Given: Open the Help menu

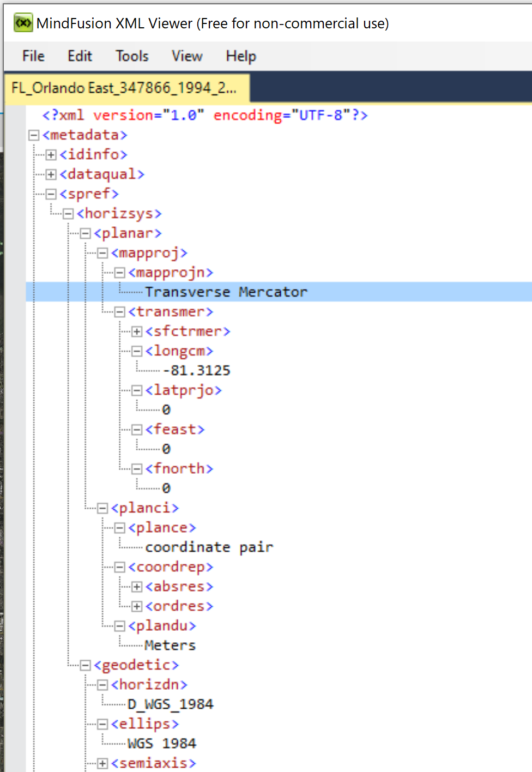Looking at the screenshot, I should click(240, 56).
